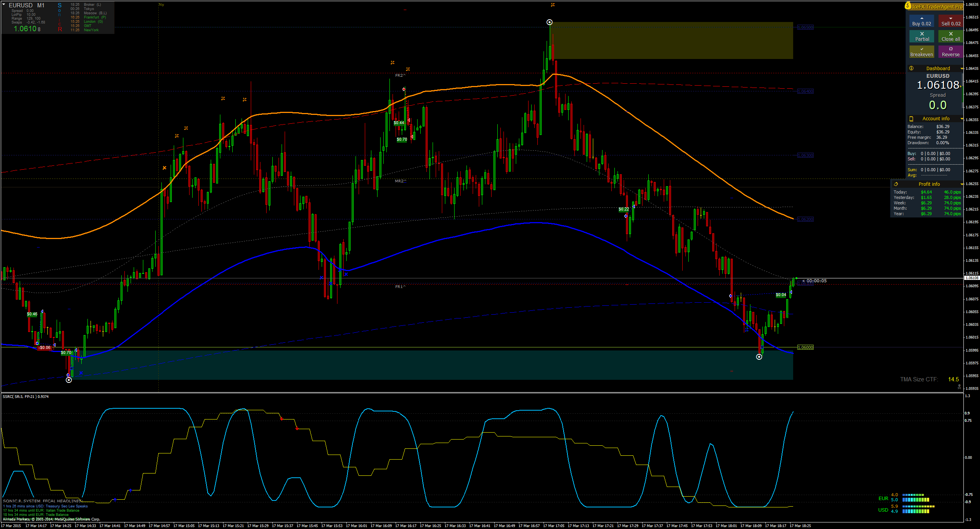Click the current price 1.06108 axis tag
The image size is (980, 529).
[x=972, y=278]
